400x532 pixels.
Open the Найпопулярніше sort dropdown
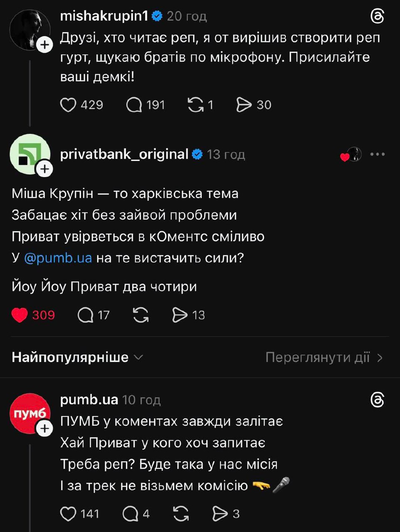tap(77, 357)
